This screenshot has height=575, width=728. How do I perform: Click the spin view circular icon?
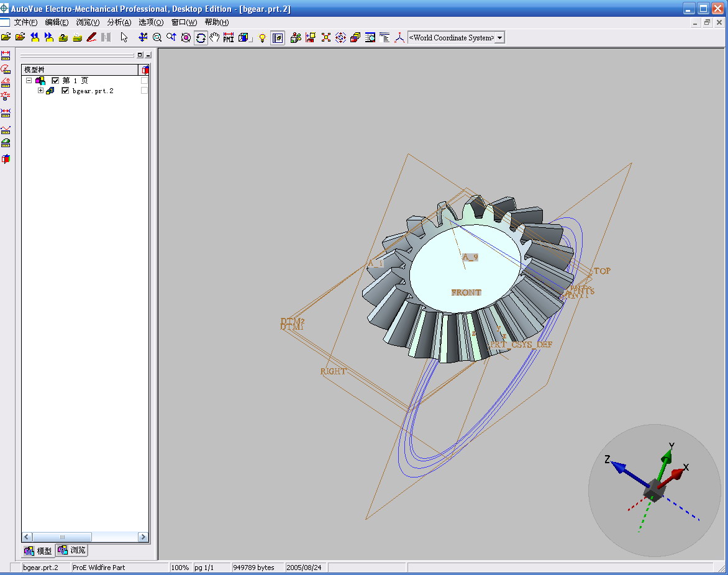point(186,38)
